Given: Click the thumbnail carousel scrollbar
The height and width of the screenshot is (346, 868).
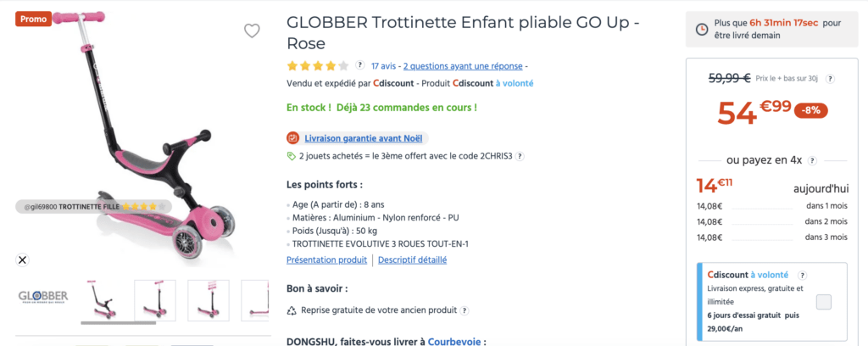Looking at the screenshot, I should point(119,323).
